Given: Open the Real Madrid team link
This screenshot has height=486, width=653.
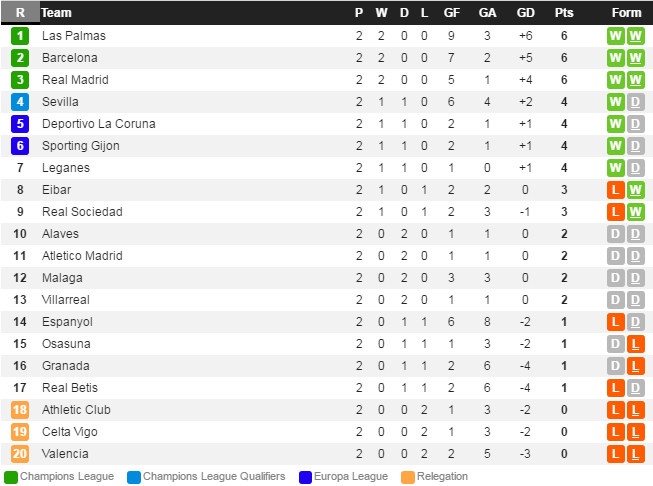Looking at the screenshot, I should coord(75,80).
